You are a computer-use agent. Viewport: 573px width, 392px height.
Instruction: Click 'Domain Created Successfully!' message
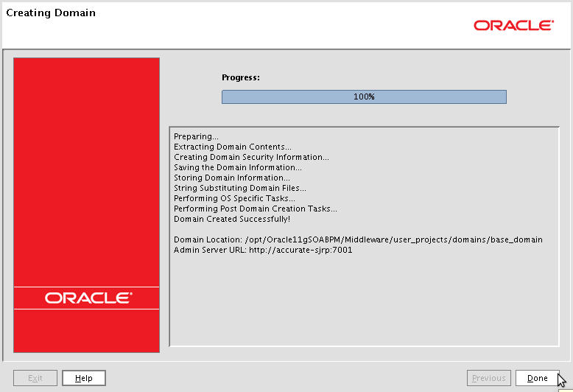[231, 219]
